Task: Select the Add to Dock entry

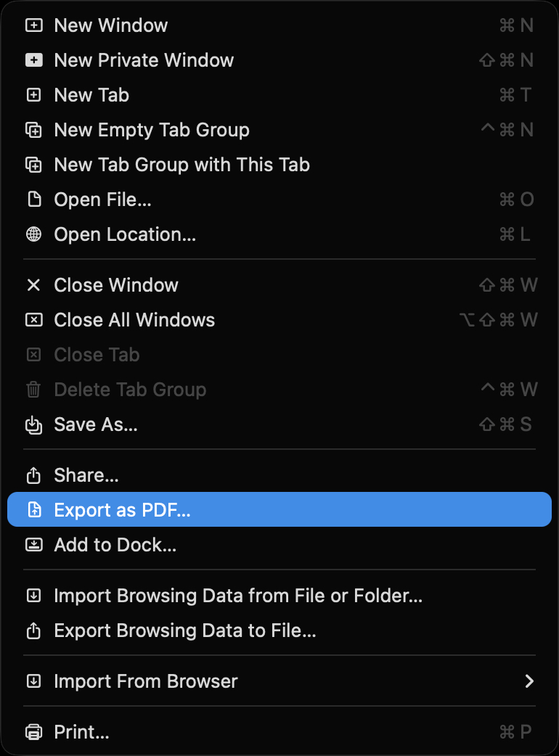Action: coord(115,545)
